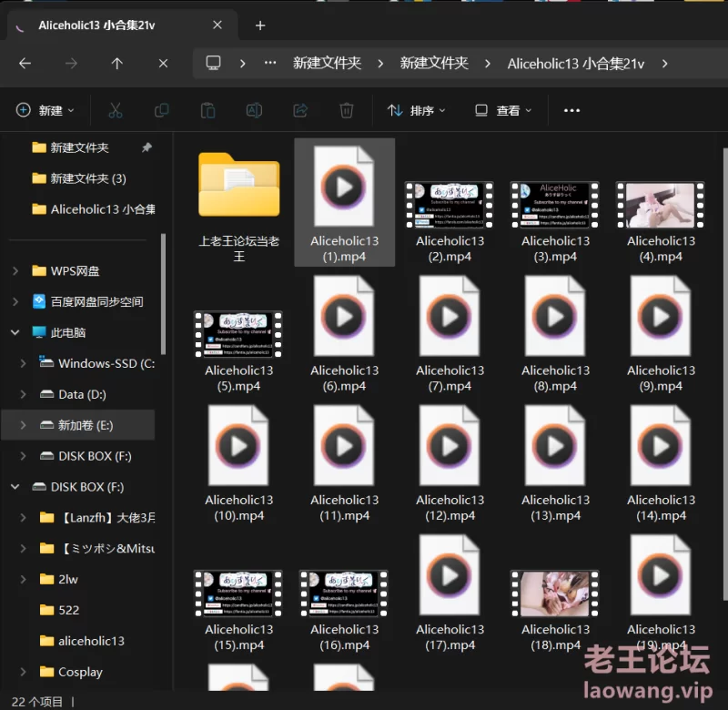728x710 pixels.
Task: Click the Rename icon in the toolbar
Action: [x=254, y=110]
